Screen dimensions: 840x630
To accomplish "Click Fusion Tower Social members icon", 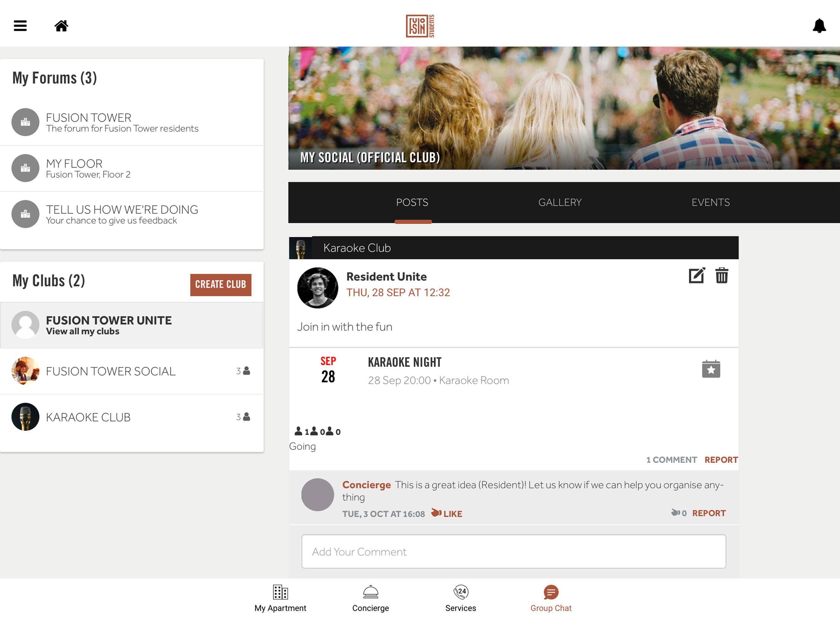I will point(247,371).
